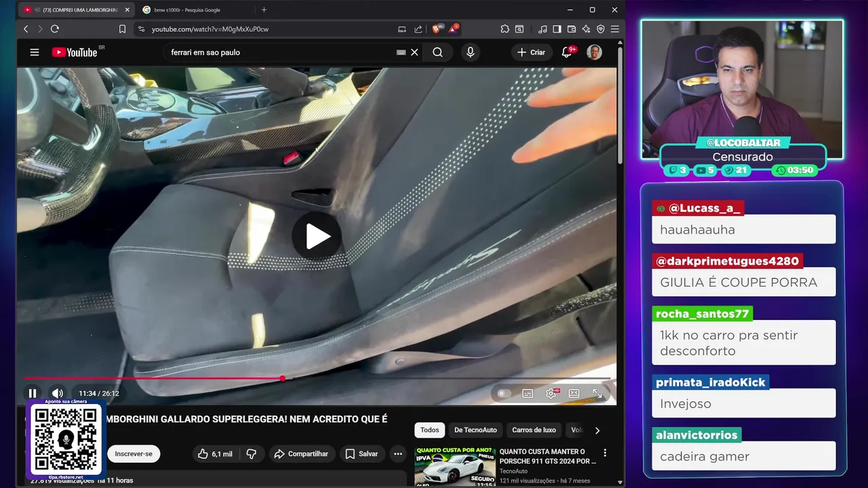The width and height of the screenshot is (868, 488).
Task: Close the YouTube browser tab
Action: (127, 9)
